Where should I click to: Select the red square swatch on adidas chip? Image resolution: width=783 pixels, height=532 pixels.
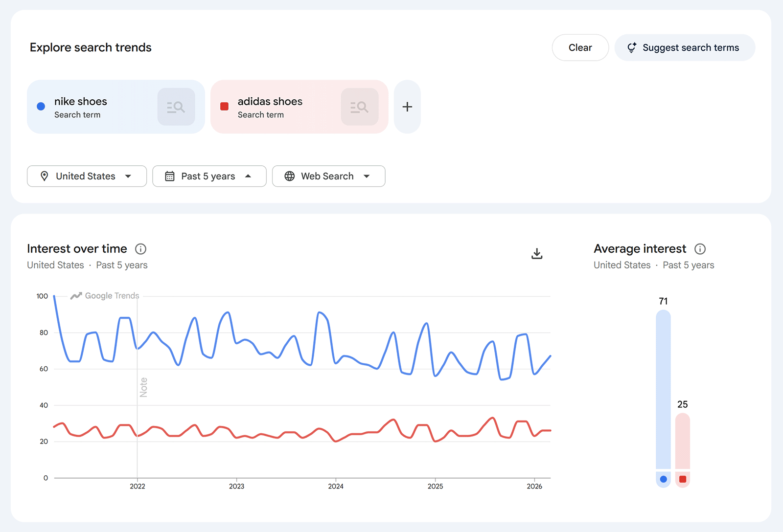pyautogui.click(x=225, y=106)
